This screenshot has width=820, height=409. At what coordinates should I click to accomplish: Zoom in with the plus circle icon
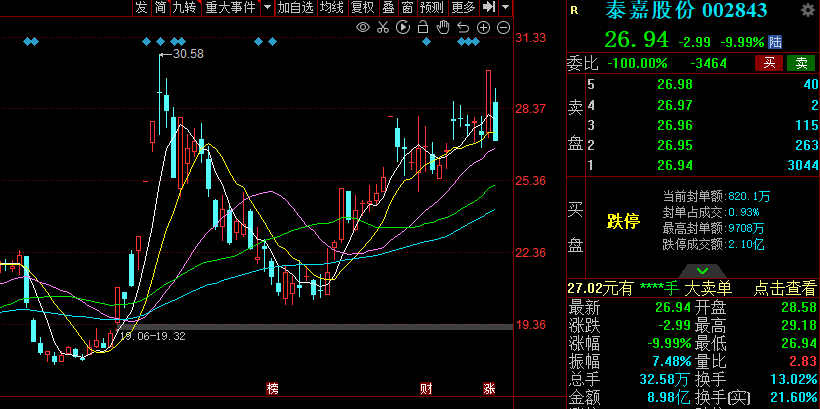[x=483, y=28]
